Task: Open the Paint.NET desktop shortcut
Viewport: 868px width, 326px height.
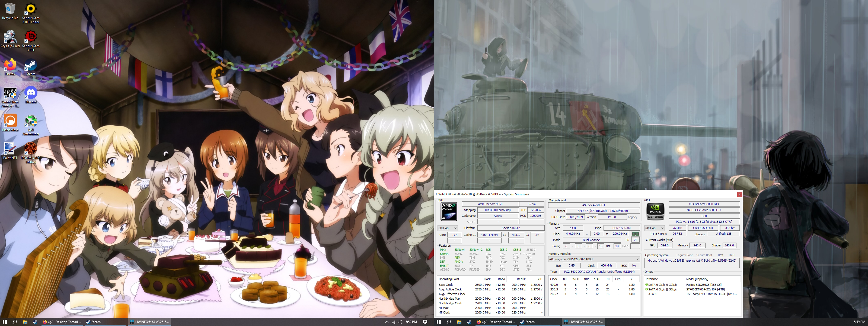Action: [x=10, y=151]
